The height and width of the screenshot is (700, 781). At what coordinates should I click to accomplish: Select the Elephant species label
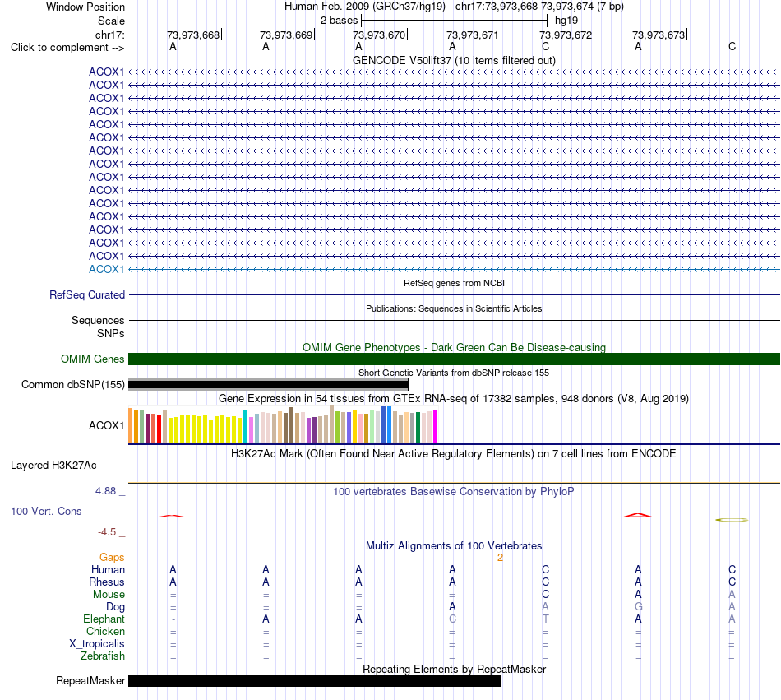pyautogui.click(x=104, y=619)
